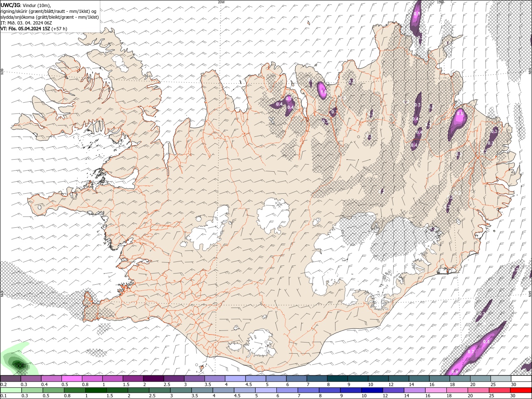Image resolution: width=532 pixels, height=399 pixels.
Task: Click the purple 0.2 snow legend swatch
Action: pyautogui.click(x=10, y=379)
